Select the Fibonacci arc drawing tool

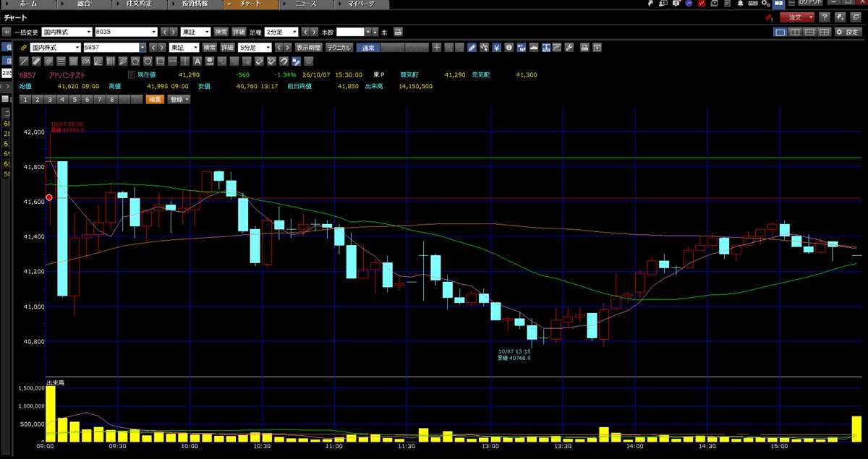[86, 61]
